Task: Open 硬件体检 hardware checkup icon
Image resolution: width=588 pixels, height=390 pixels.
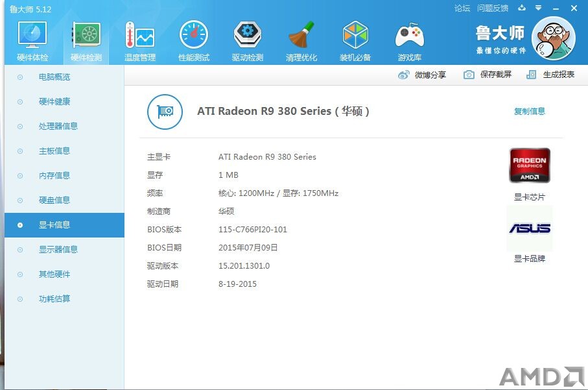Action: pyautogui.click(x=32, y=34)
